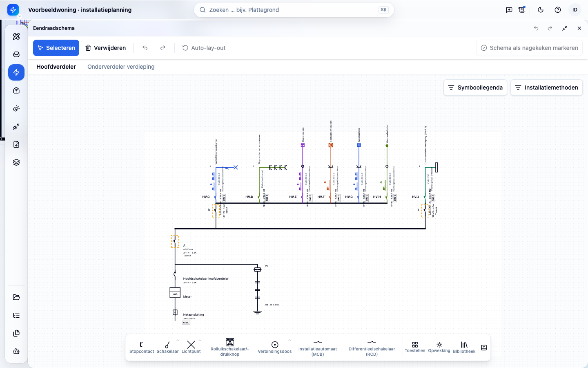Open the Toestellen palette
This screenshot has width=588, height=368.
pyautogui.click(x=415, y=348)
